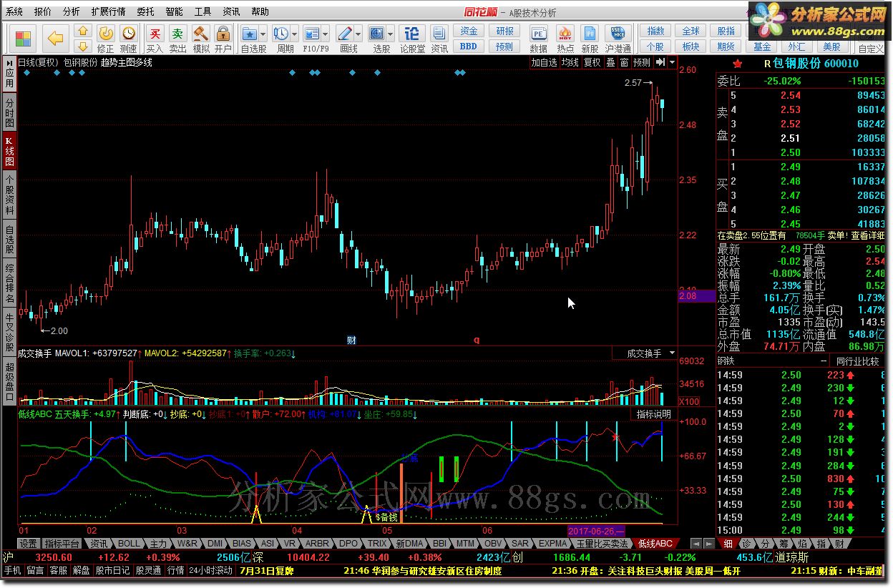Open the 资讯 news document icon
The height and width of the screenshot is (588, 893).
coord(439,39)
